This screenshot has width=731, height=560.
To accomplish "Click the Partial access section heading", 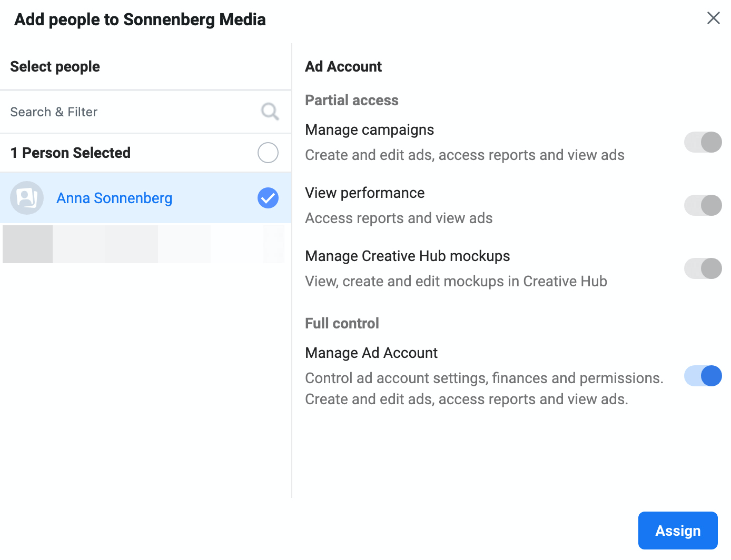I will [x=351, y=100].
